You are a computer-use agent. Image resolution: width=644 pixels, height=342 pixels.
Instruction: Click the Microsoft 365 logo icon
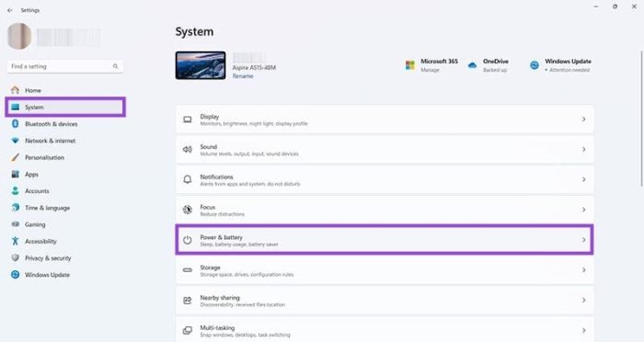410,65
